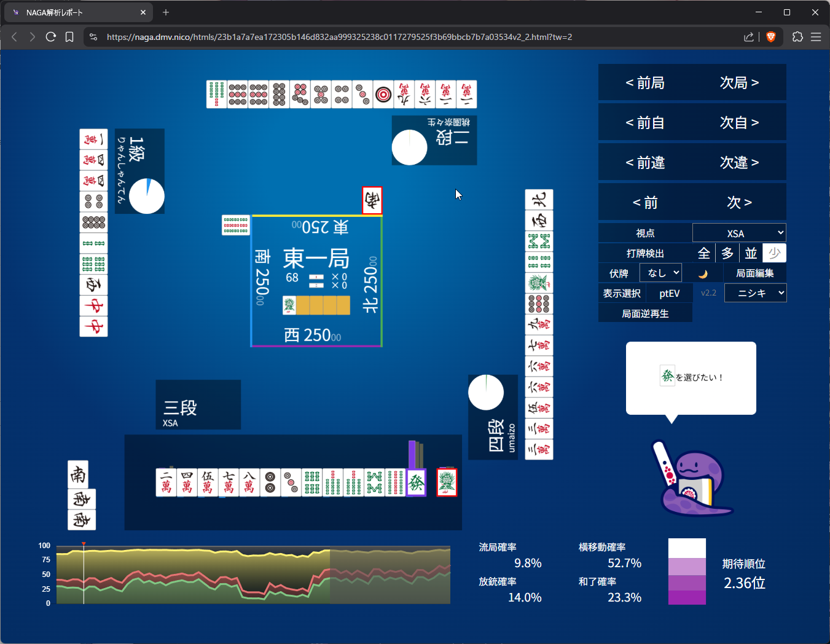830x644 pixels.
Task: Open the 視点 XSA viewpoint dropdown
Action: (x=739, y=233)
